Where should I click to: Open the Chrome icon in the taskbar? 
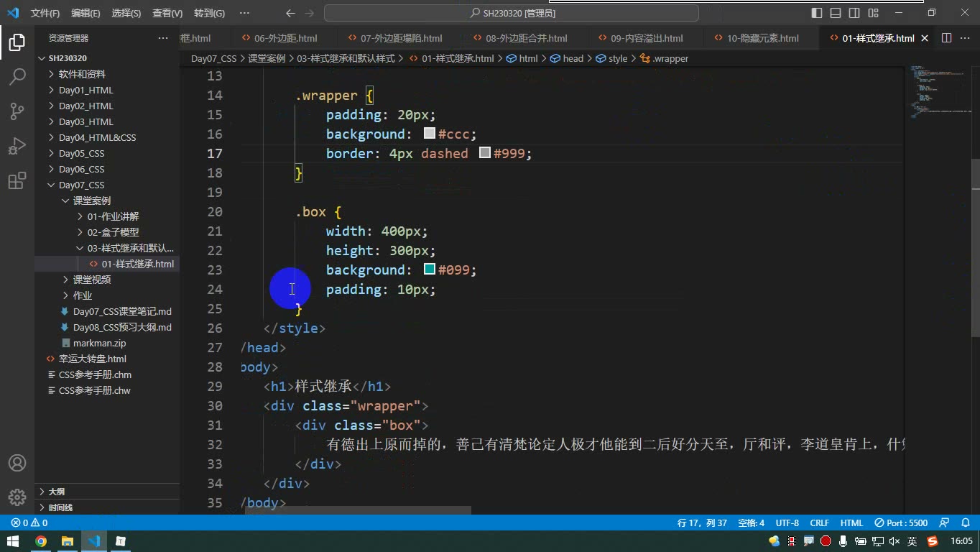[41, 541]
